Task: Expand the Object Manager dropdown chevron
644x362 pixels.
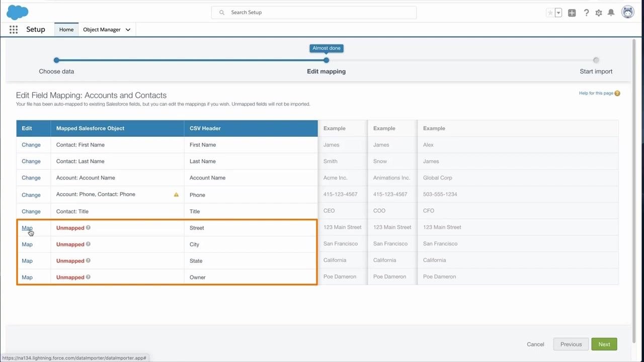Action: click(128, 30)
